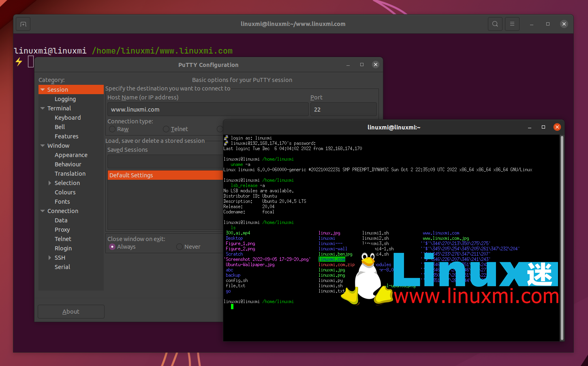Collapse the Terminal category

43,108
